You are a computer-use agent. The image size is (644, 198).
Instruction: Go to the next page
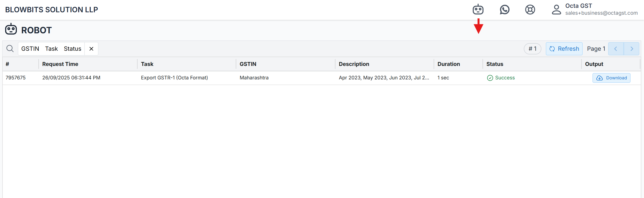point(631,49)
